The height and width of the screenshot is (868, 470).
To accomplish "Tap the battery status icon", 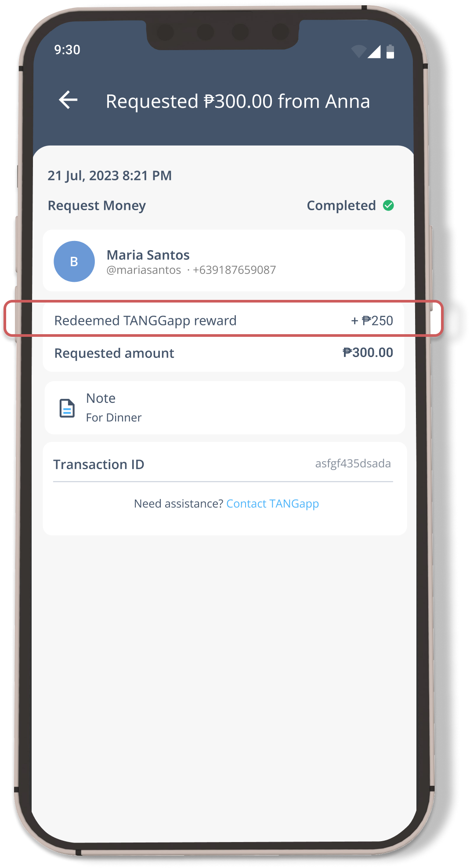I will (x=390, y=51).
